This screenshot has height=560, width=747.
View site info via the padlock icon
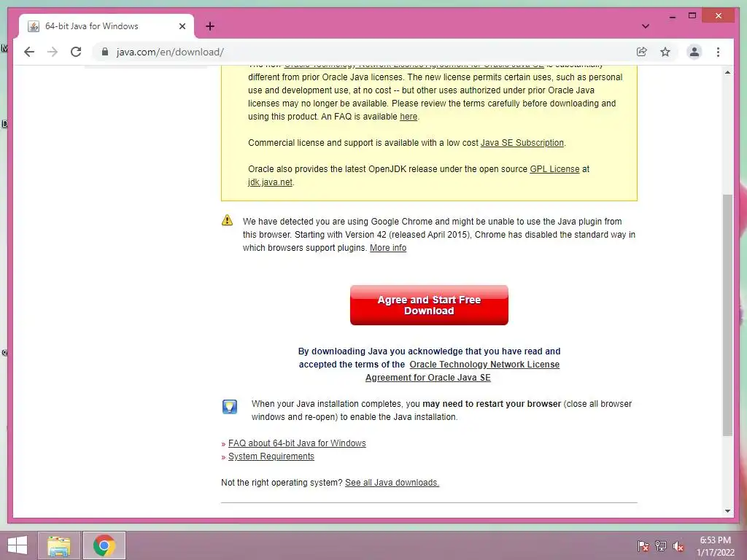coord(105,52)
